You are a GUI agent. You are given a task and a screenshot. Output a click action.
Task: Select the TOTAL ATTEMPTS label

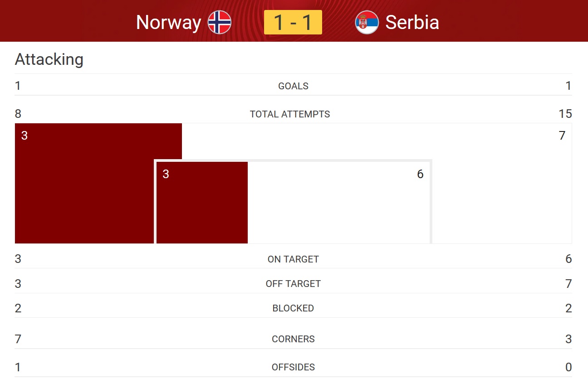tap(290, 114)
